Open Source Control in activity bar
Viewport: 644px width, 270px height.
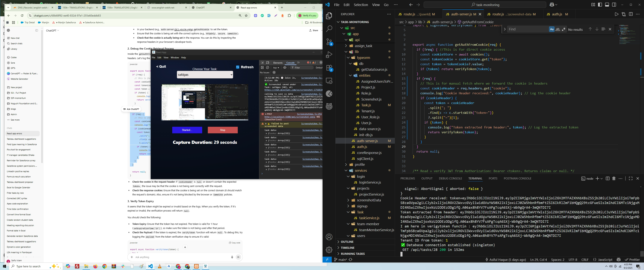[x=329, y=42]
